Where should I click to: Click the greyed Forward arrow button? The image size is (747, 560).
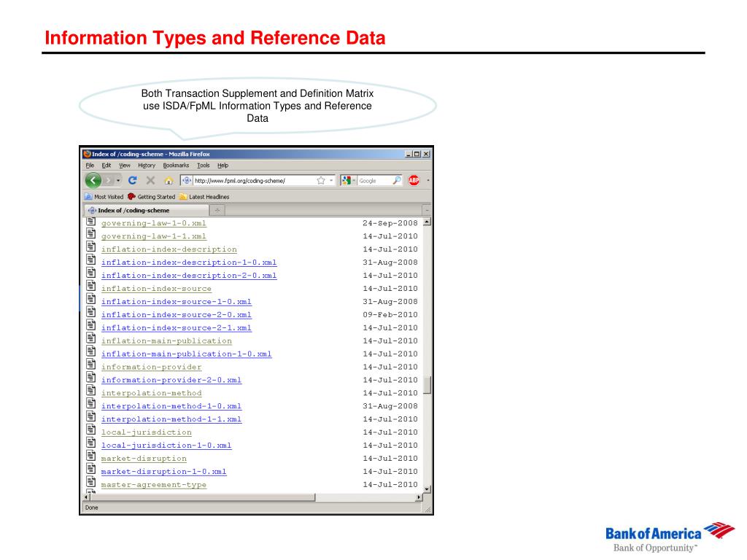pos(109,181)
